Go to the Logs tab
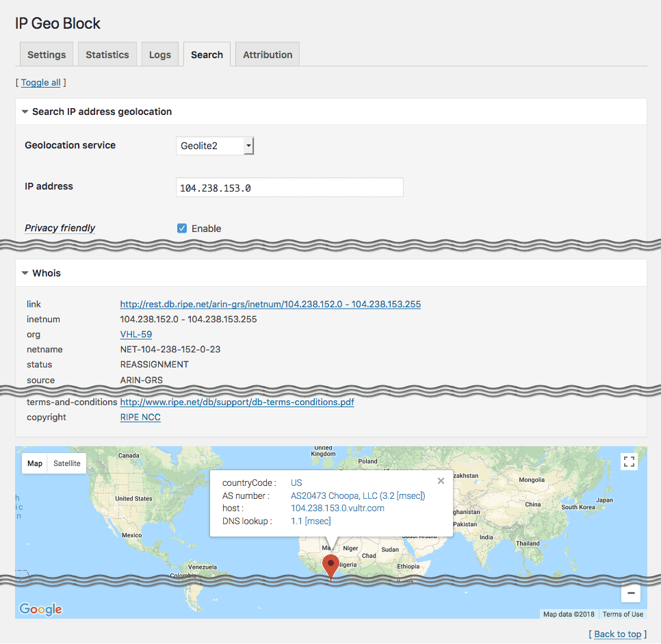Viewport: 661px width, 644px height. click(160, 55)
